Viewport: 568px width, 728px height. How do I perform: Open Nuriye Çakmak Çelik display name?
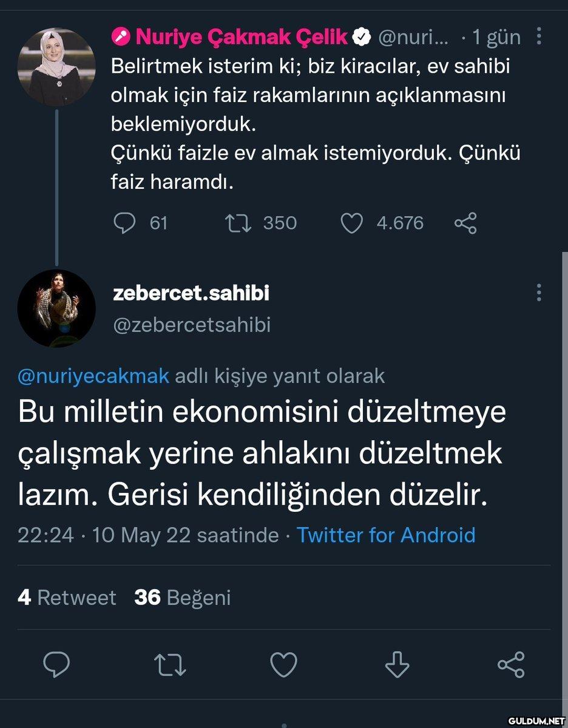coord(241,37)
